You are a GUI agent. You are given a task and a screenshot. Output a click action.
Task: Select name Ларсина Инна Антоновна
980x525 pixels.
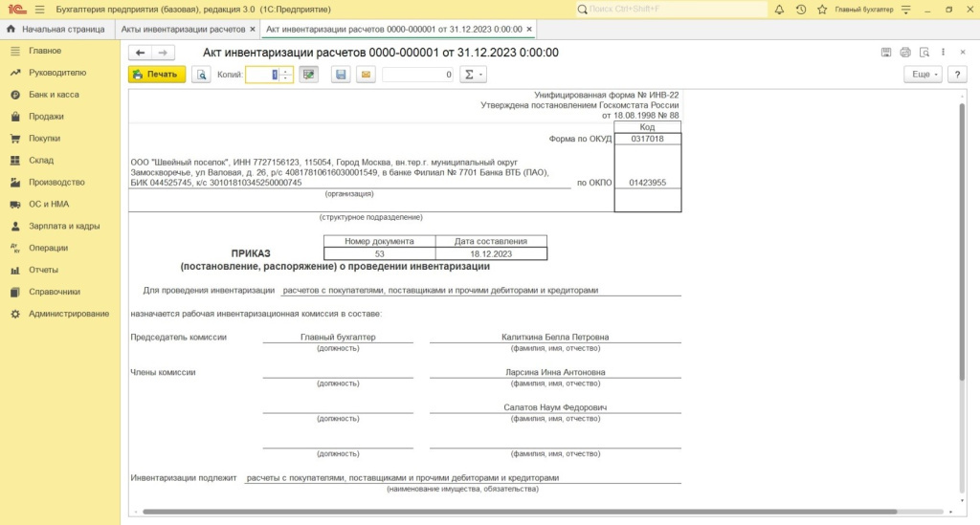(555, 372)
